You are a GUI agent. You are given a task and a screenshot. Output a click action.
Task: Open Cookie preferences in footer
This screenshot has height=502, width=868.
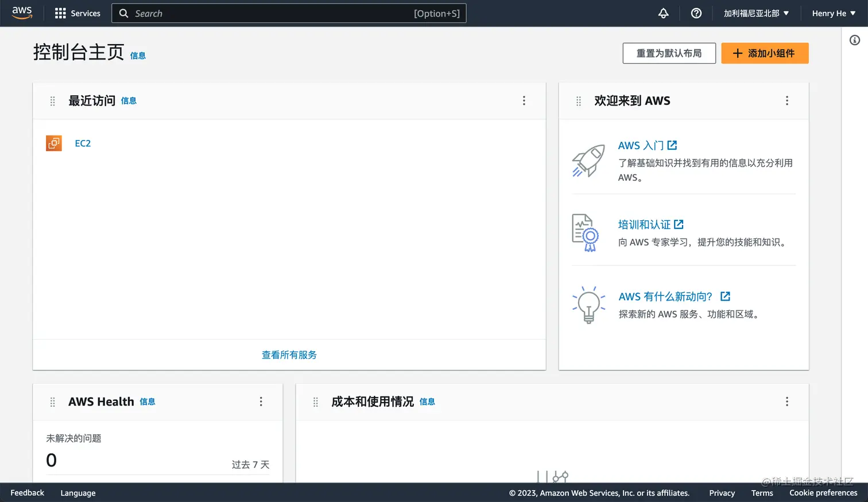click(823, 493)
